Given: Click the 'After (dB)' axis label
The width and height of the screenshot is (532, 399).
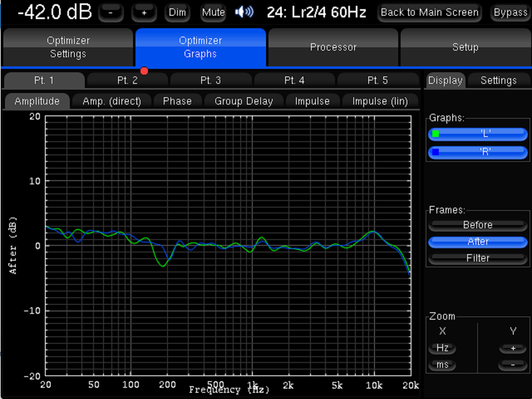Looking at the screenshot, I should [x=13, y=245].
